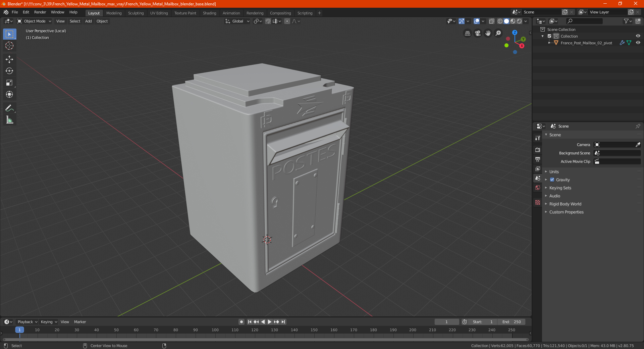644x349 pixels.
Task: Jump to the timeline start frame
Action: click(250, 322)
